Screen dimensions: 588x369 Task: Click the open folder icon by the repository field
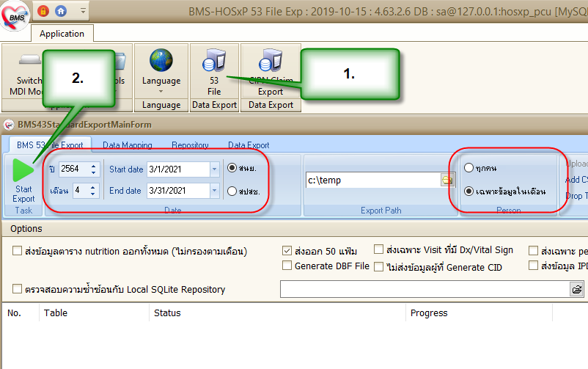point(577,289)
